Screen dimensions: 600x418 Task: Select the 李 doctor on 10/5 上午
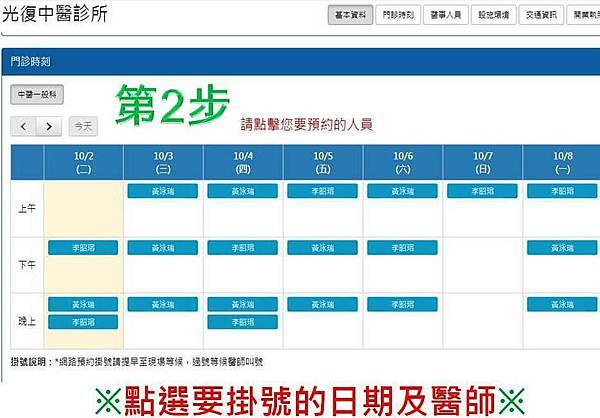pyautogui.click(x=323, y=191)
